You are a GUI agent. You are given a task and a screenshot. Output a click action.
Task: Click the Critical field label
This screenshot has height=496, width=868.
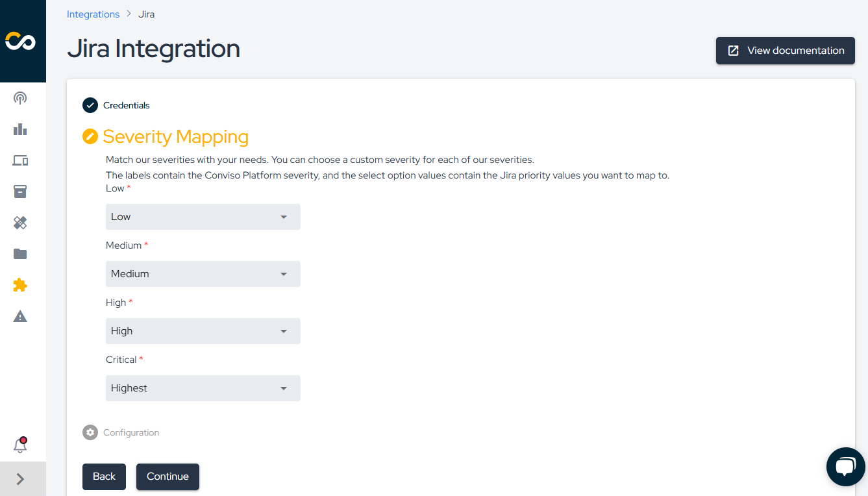tap(121, 360)
